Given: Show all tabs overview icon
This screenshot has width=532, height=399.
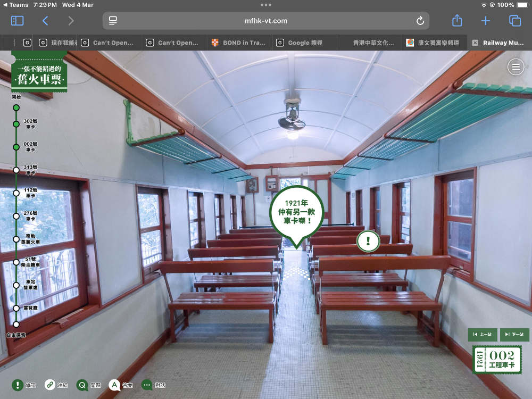Looking at the screenshot, I should pos(514,21).
